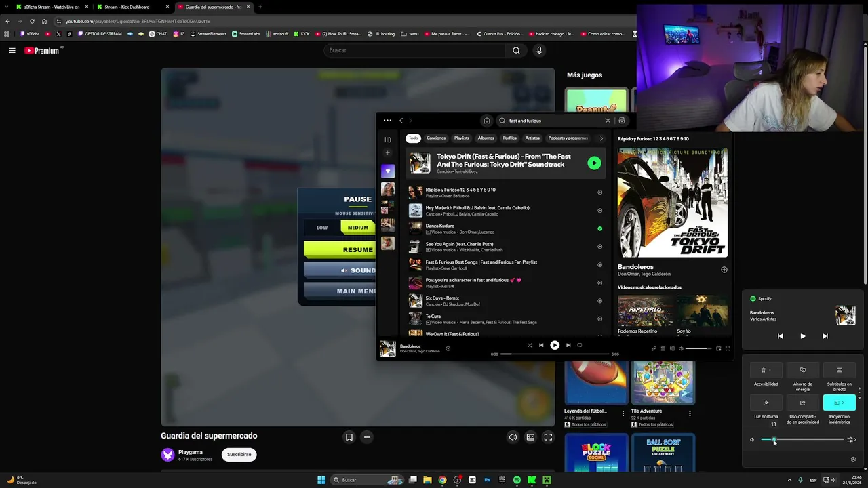
Task: Add Rápido y Furioso playlist to library
Action: point(599,192)
